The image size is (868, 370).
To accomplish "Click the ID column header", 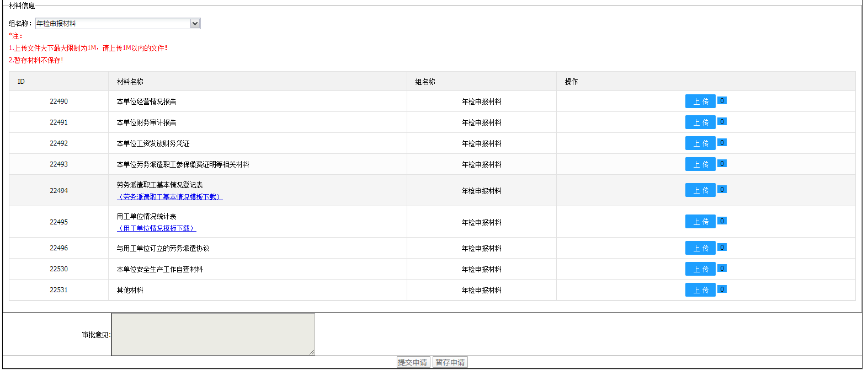I will pos(21,82).
